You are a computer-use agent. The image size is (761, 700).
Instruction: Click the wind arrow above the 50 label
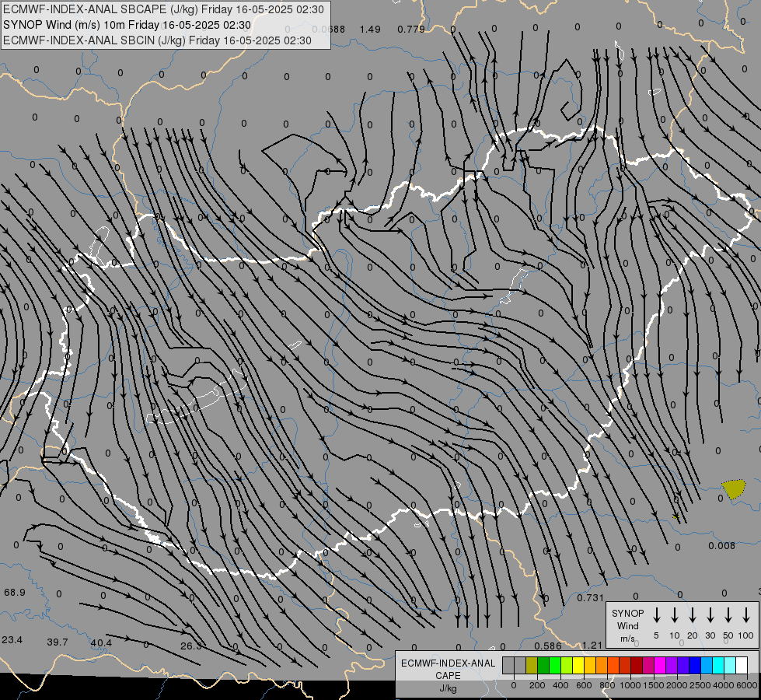[728, 615]
